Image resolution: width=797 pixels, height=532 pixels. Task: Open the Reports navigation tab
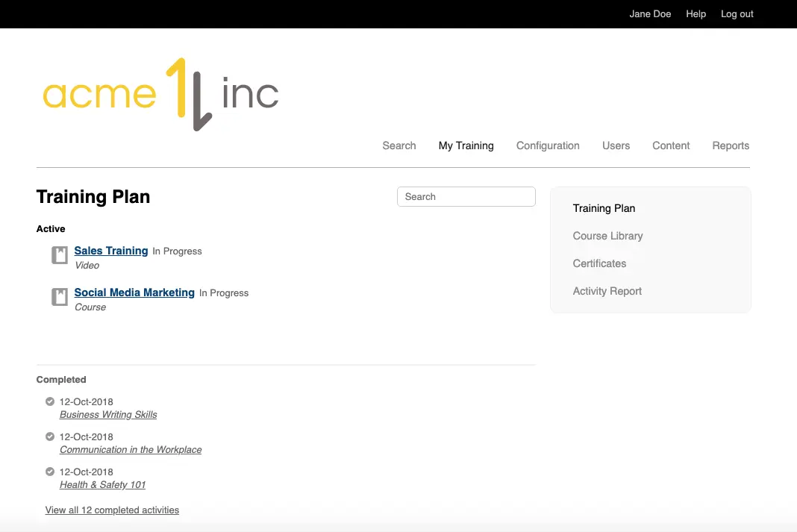point(730,145)
